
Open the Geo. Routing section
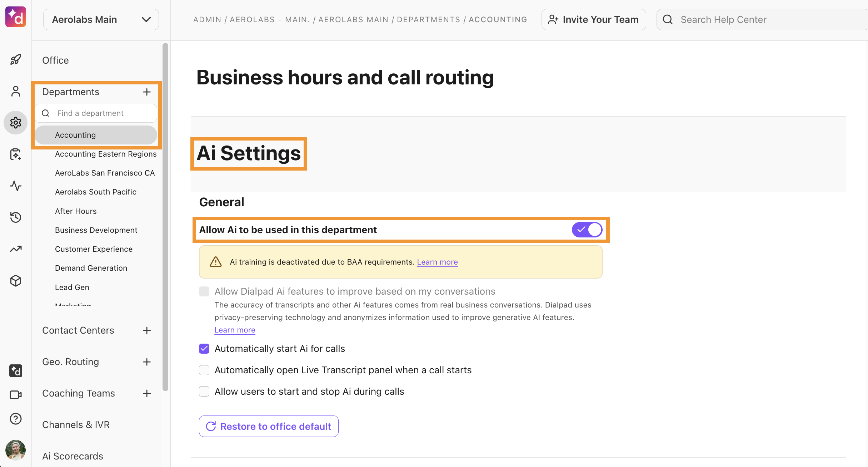[x=70, y=362]
